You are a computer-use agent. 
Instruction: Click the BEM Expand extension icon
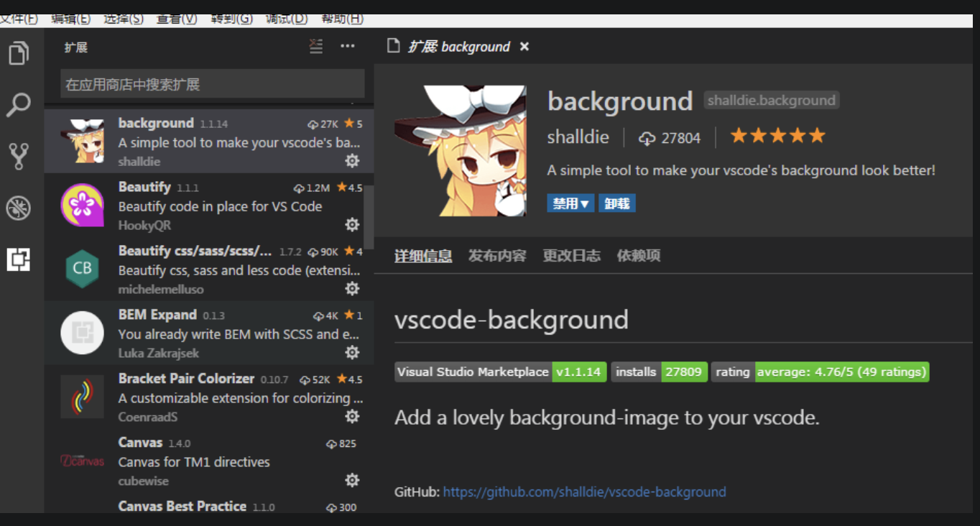82,333
